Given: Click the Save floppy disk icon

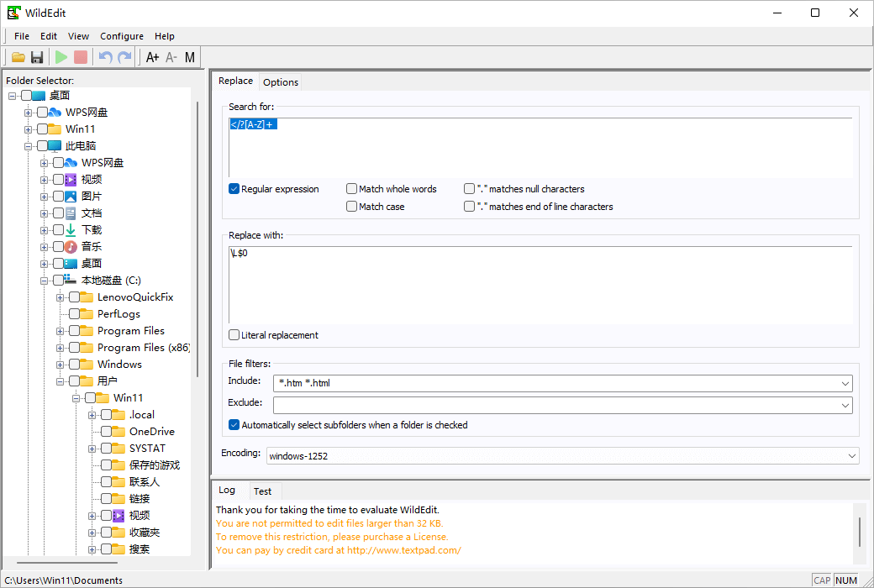Looking at the screenshot, I should (37, 57).
